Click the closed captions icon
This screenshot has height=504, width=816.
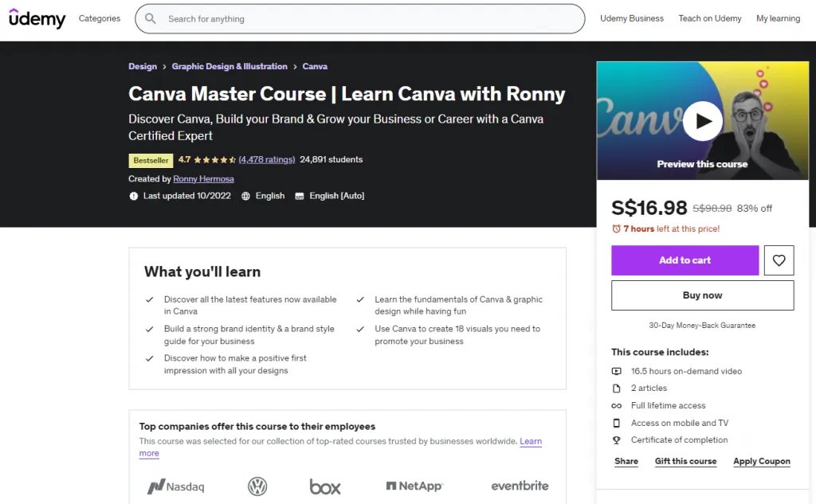[x=300, y=196]
